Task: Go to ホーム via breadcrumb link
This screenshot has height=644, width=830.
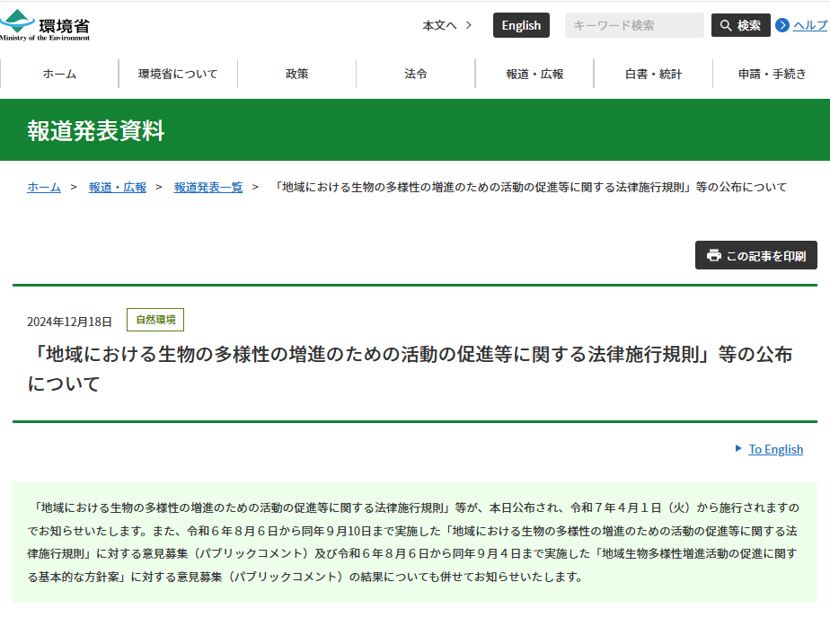Action: pyautogui.click(x=44, y=187)
